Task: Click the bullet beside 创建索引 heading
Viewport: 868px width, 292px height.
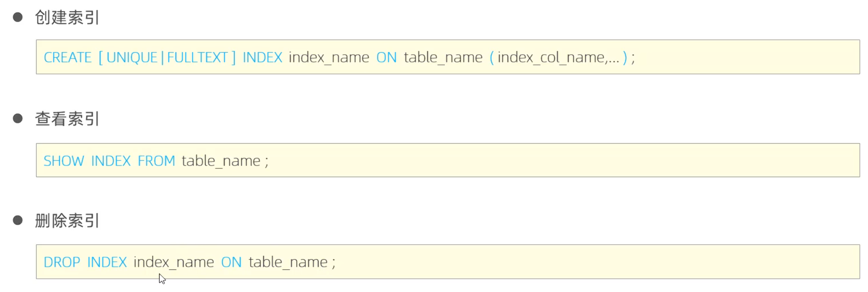Action: tap(18, 17)
